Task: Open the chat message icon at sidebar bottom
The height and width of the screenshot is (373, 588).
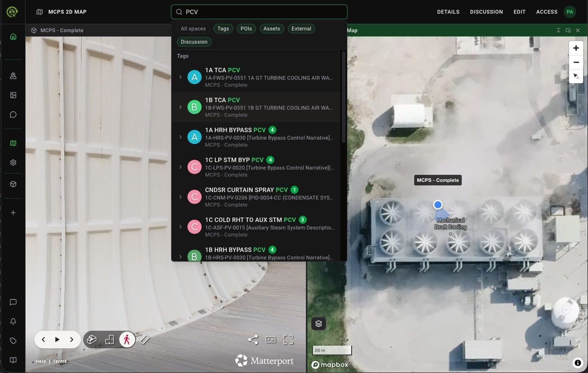Action: 13,302
